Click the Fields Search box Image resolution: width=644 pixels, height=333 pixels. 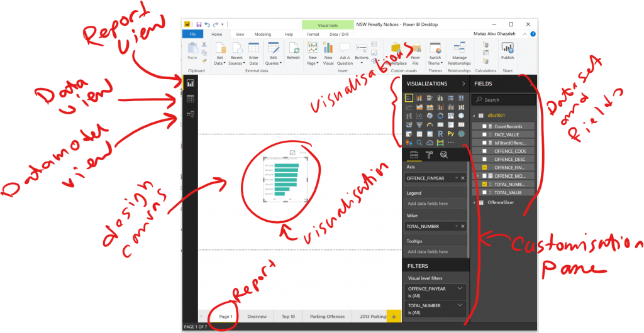coord(504,100)
